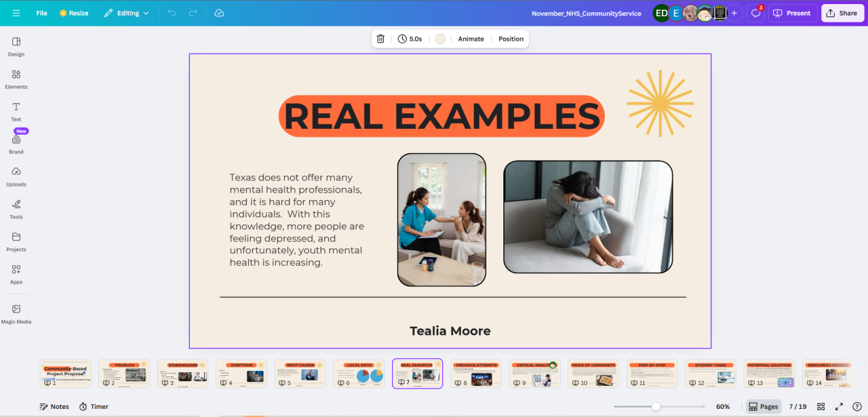868x417 pixels.
Task: Open page 6 LOCAL DATA thumbnail
Action: click(359, 374)
